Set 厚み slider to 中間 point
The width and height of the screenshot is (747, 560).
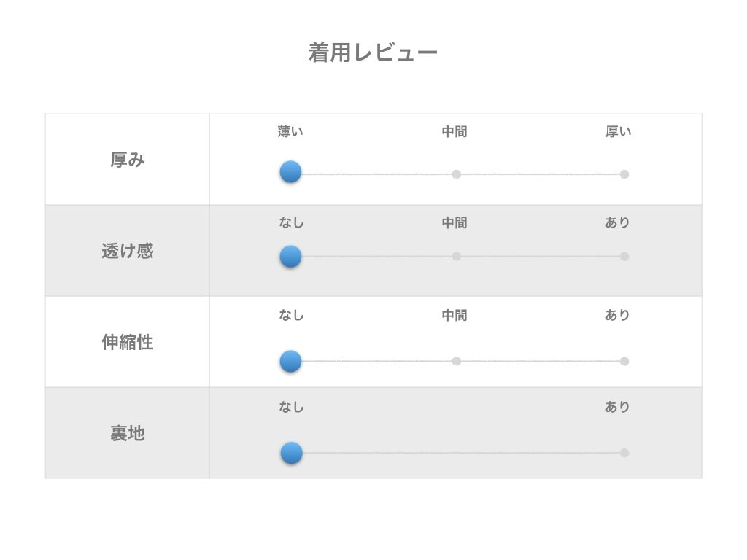[x=456, y=174]
